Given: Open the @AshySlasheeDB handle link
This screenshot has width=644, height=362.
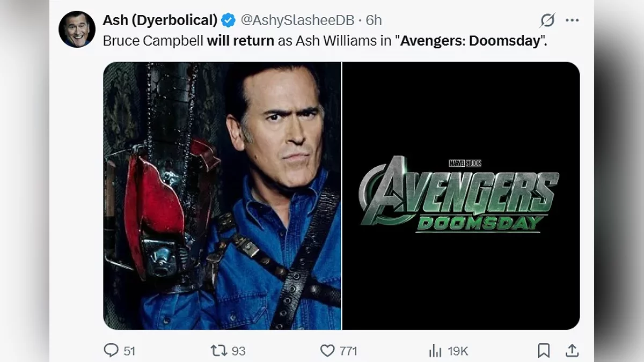Looking at the screenshot, I should click(x=297, y=20).
